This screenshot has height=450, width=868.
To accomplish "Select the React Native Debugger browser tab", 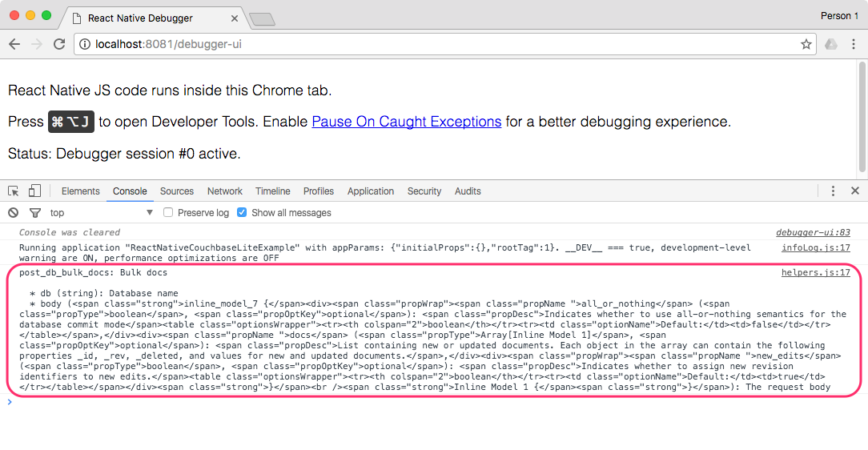I will pyautogui.click(x=155, y=18).
